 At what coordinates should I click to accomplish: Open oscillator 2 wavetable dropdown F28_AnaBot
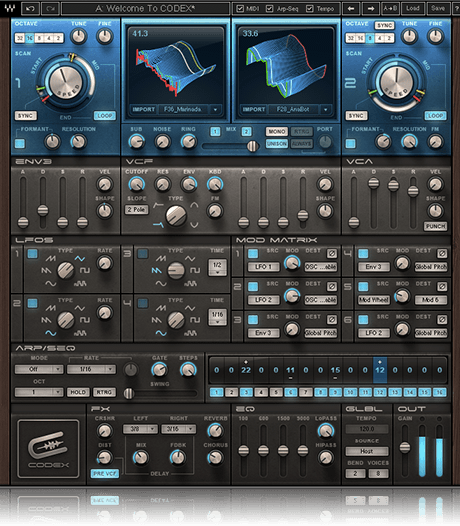click(x=300, y=109)
